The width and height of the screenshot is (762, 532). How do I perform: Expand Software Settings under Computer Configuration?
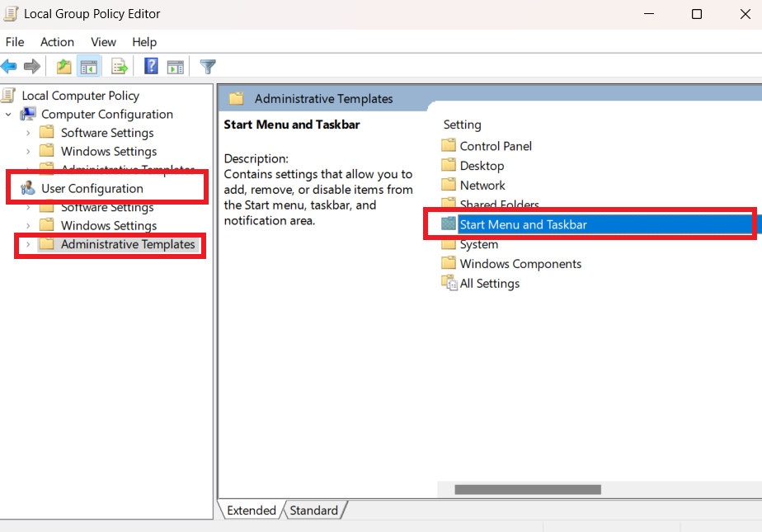(x=28, y=133)
